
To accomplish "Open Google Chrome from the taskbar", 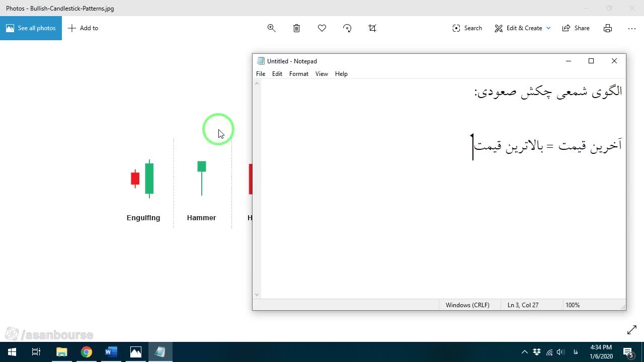I will point(87,352).
